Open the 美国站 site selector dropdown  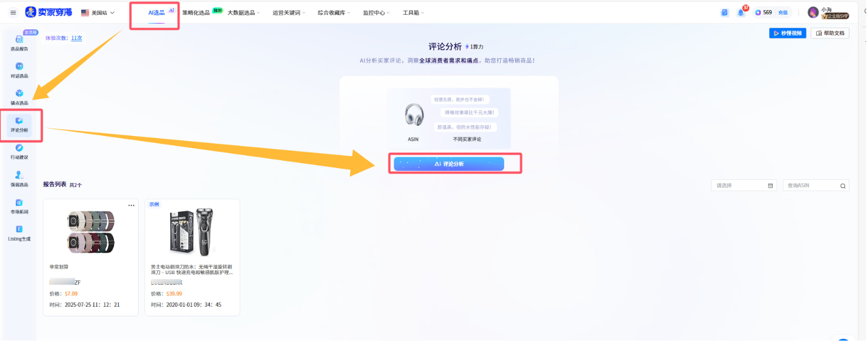[x=99, y=12]
